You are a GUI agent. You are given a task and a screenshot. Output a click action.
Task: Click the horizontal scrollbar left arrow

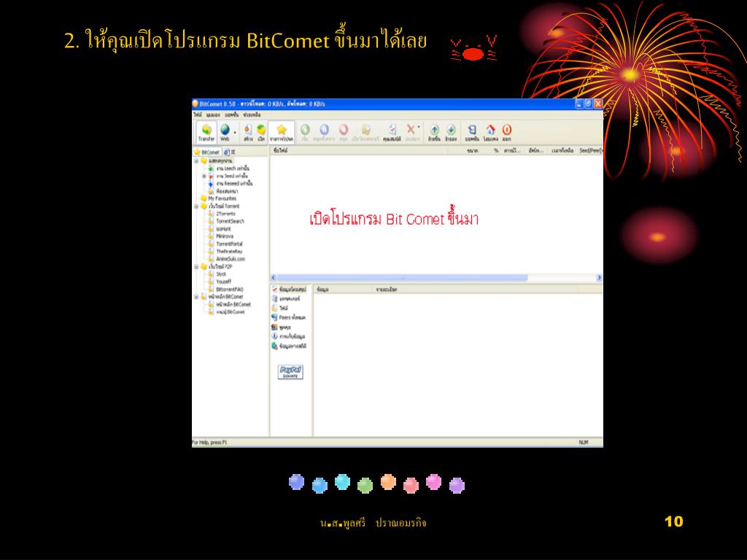point(274,278)
